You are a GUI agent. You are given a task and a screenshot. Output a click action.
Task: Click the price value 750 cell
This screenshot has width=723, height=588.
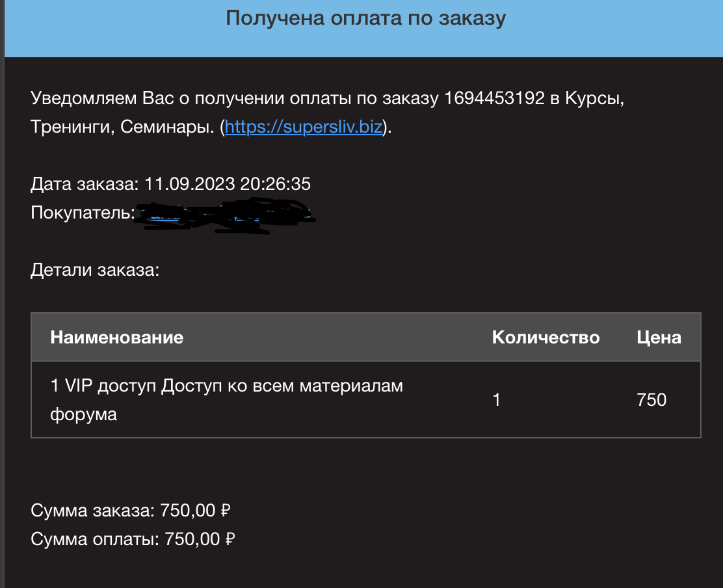pyautogui.click(x=664, y=399)
